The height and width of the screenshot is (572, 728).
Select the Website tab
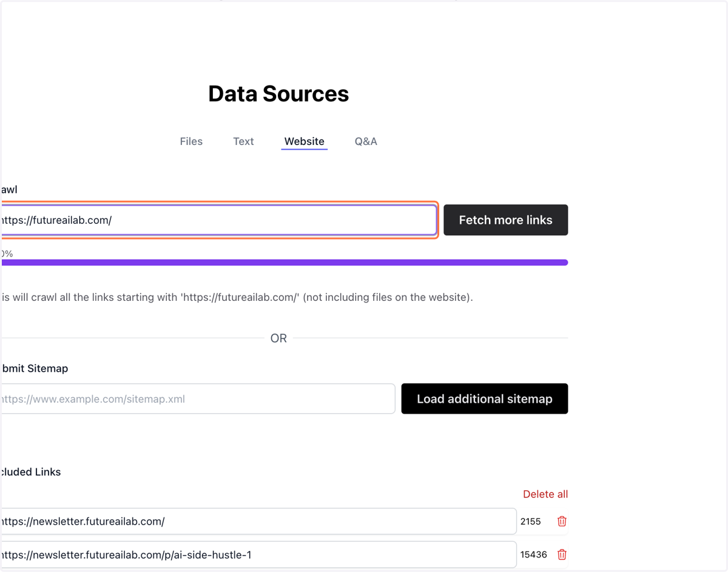(304, 141)
